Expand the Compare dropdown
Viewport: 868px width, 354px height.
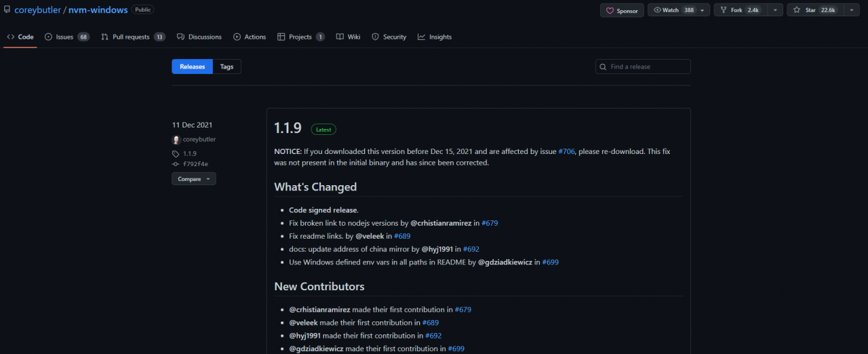pyautogui.click(x=193, y=179)
